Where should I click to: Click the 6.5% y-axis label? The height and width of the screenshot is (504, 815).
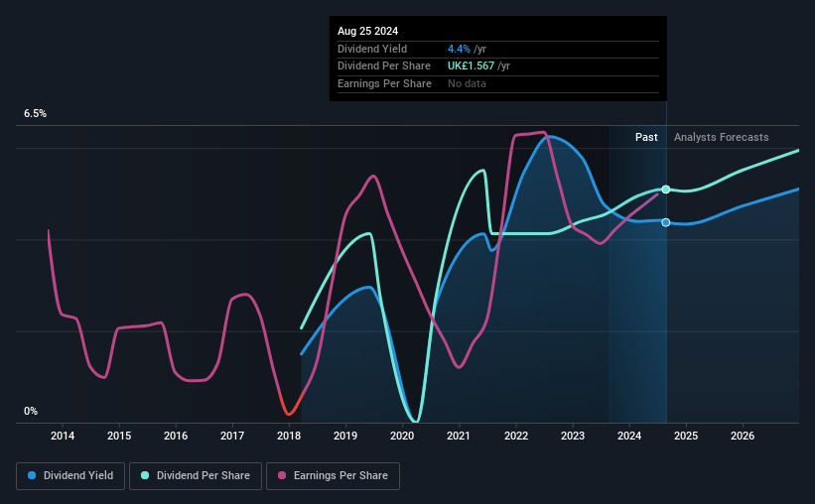tap(36, 113)
